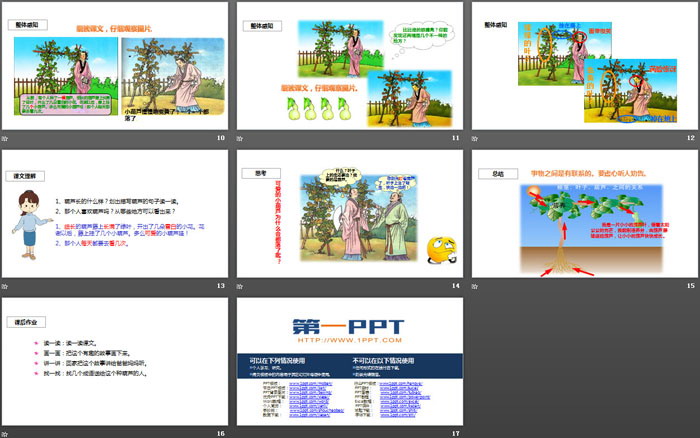
Task: Select slide 15 summary thumbnail with plant diagram
Action: pos(584,213)
